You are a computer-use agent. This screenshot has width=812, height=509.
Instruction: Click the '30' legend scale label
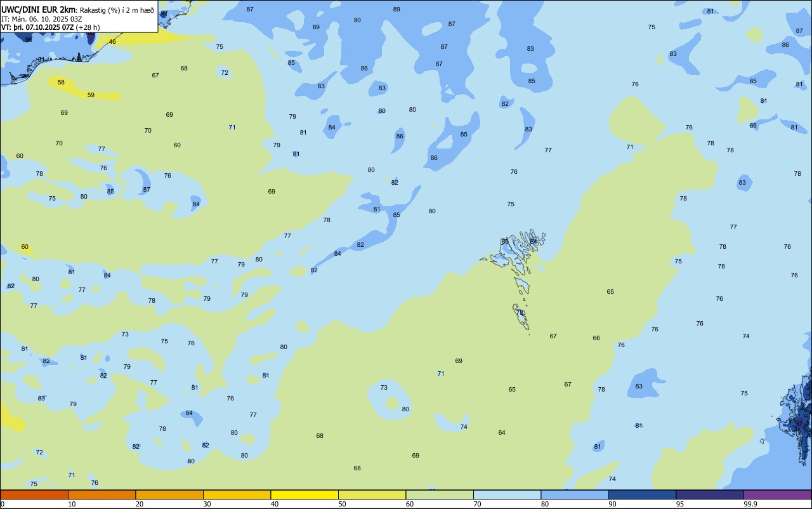[207, 504]
